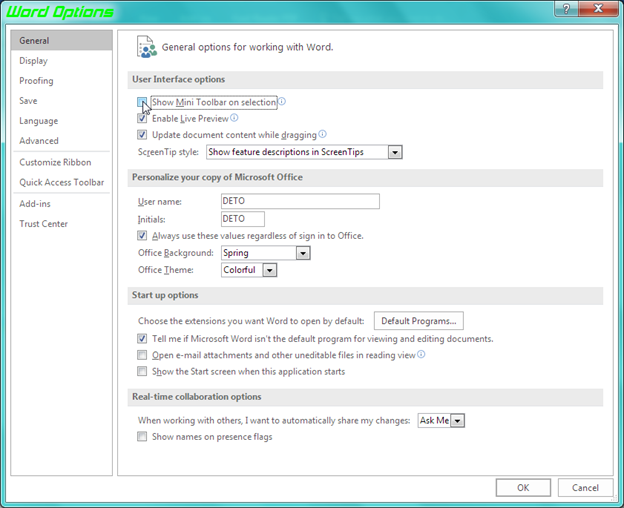624x508 pixels.
Task: Click the User Interface options heading
Action: [179, 80]
